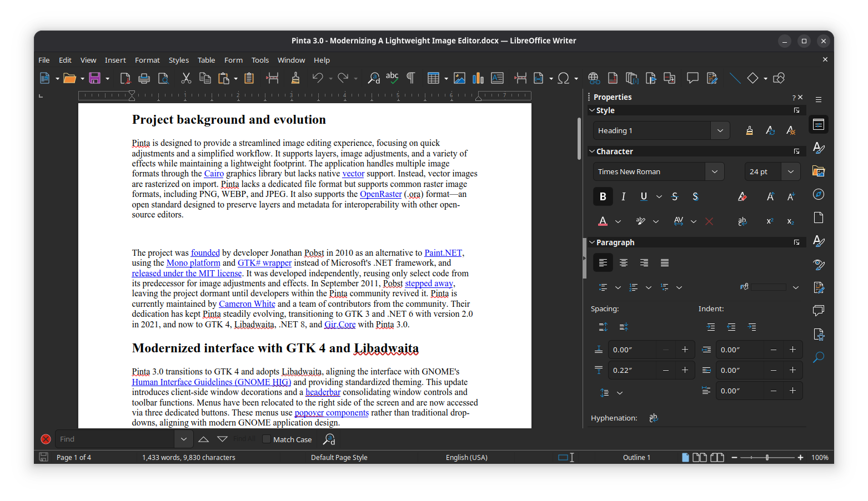The image size is (868, 501).
Task: Collapse the Paragraph section in Properties
Action: (x=591, y=242)
